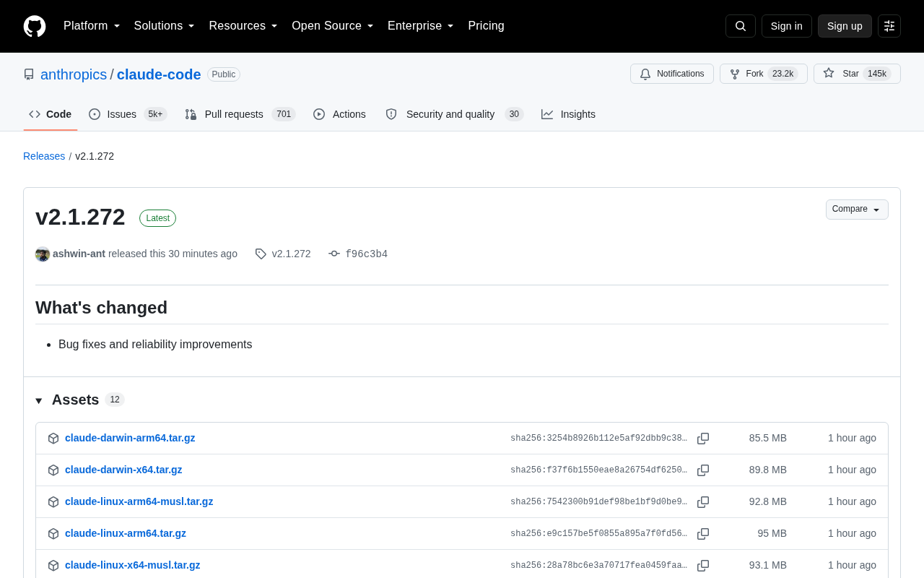
Task: Click package icon for claude-darwin-arm64.tar.gz
Action: click(x=53, y=439)
